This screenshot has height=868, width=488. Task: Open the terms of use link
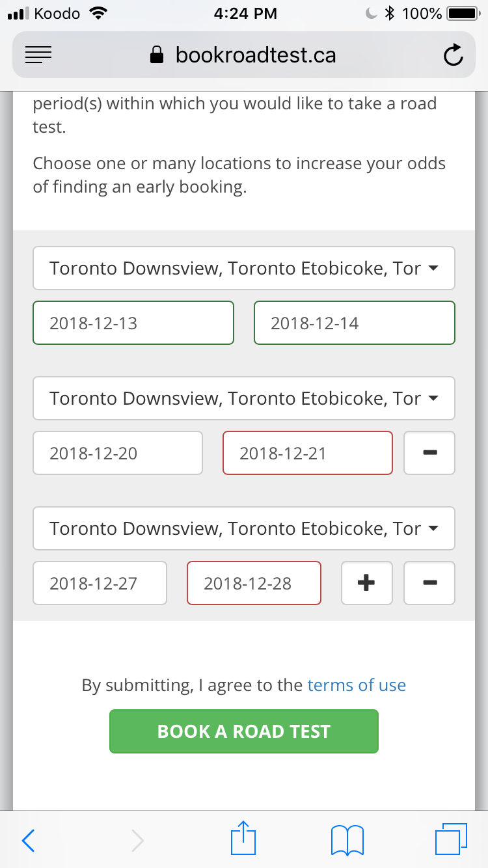[x=357, y=685]
